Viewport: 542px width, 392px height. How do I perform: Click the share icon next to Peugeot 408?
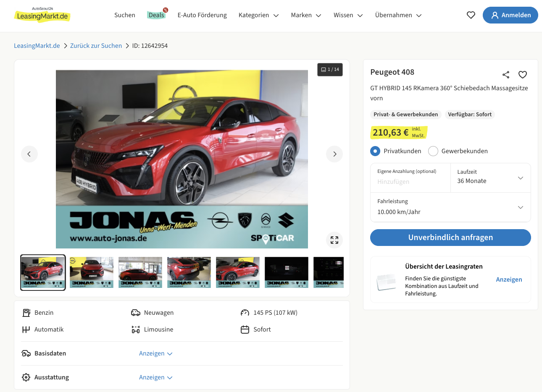(505, 75)
